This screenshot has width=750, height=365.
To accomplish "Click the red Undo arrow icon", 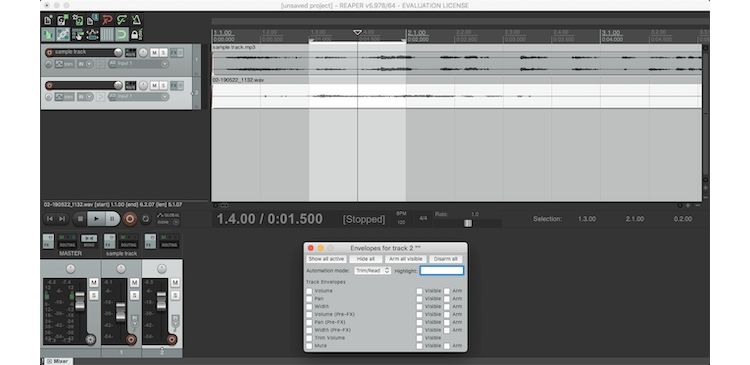I will point(108,20).
